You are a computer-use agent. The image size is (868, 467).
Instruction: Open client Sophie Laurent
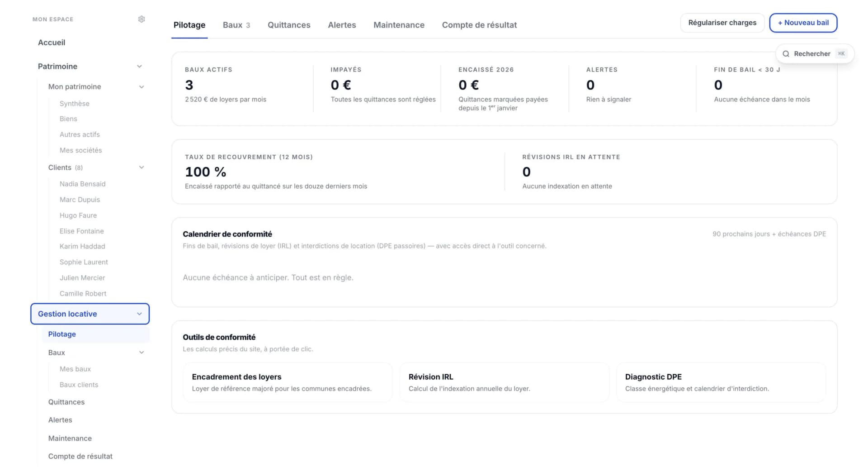click(84, 262)
